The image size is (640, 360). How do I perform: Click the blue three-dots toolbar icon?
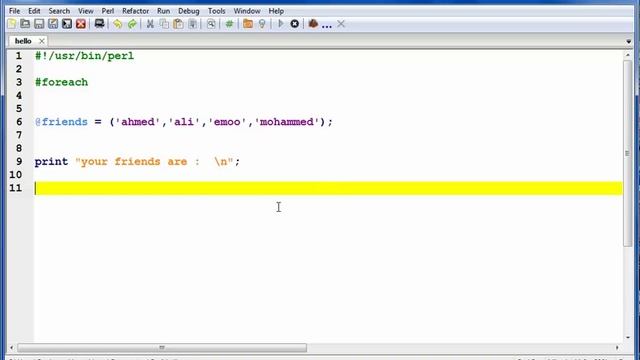(327, 26)
